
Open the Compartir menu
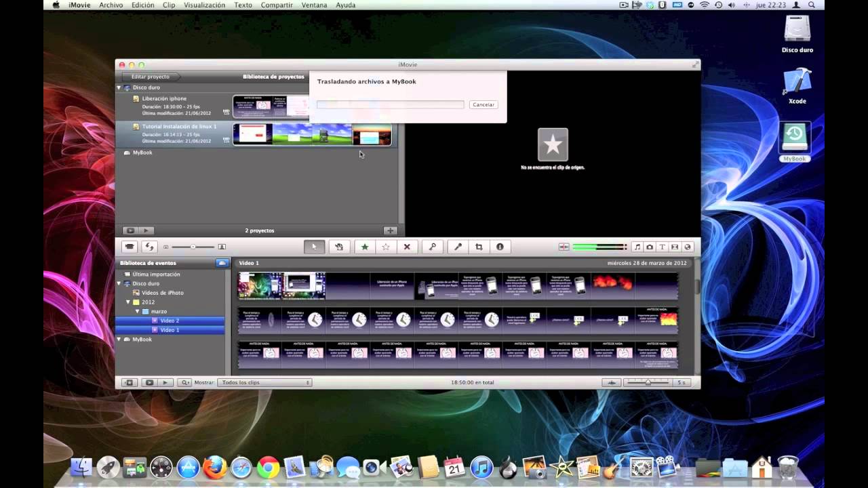(277, 5)
